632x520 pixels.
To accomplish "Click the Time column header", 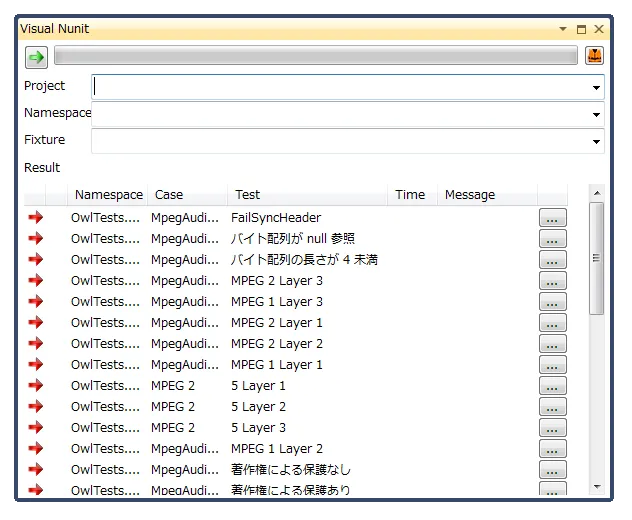I will coord(410,195).
